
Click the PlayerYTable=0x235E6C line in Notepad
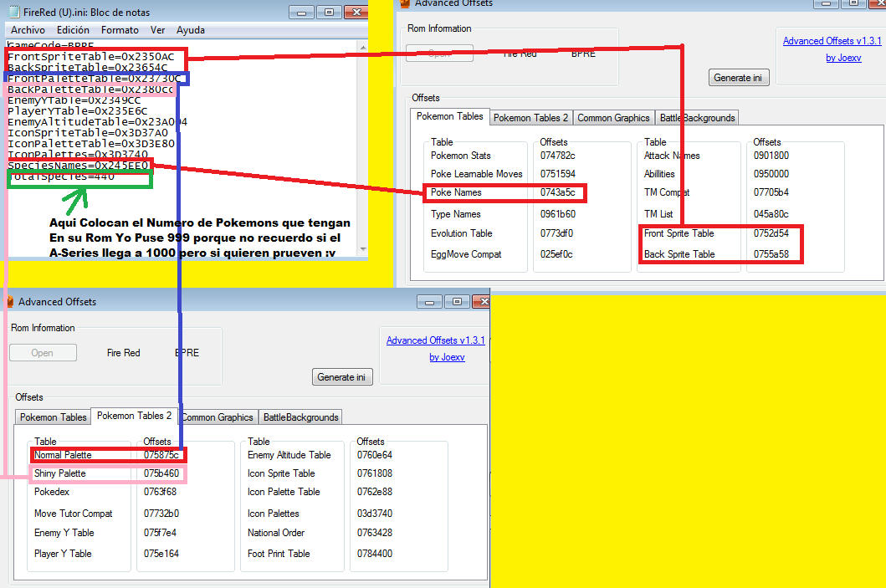(78, 111)
